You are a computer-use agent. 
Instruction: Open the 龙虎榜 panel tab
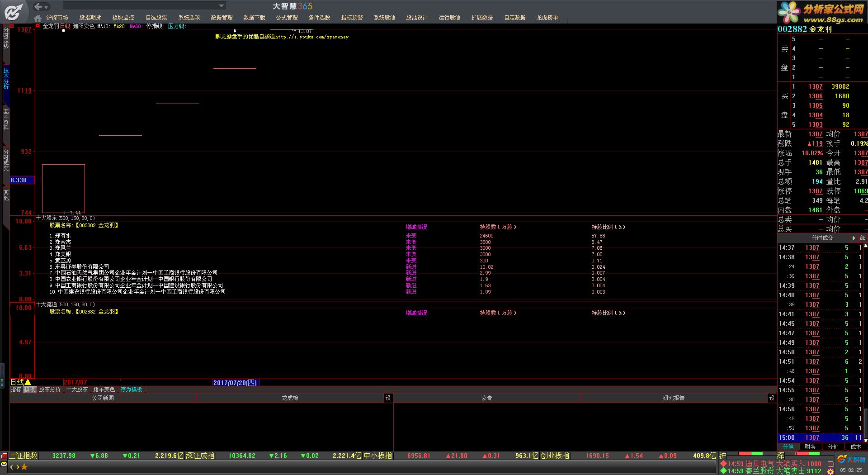(x=290, y=398)
